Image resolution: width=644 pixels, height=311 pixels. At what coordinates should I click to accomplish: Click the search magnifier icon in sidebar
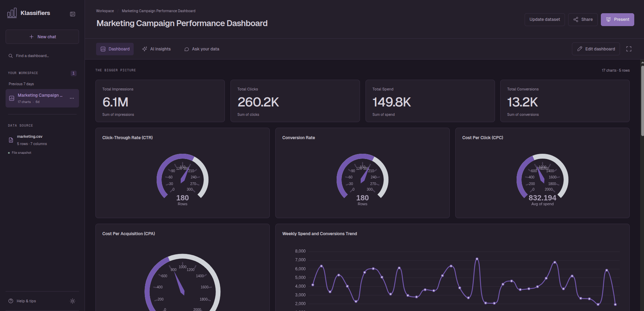tap(11, 56)
